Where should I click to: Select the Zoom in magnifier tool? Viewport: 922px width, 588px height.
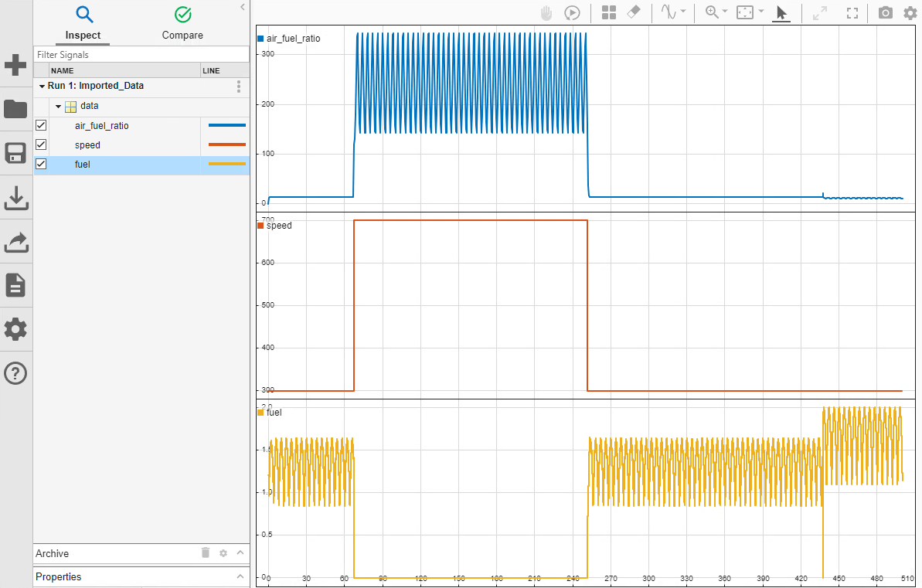(x=712, y=12)
